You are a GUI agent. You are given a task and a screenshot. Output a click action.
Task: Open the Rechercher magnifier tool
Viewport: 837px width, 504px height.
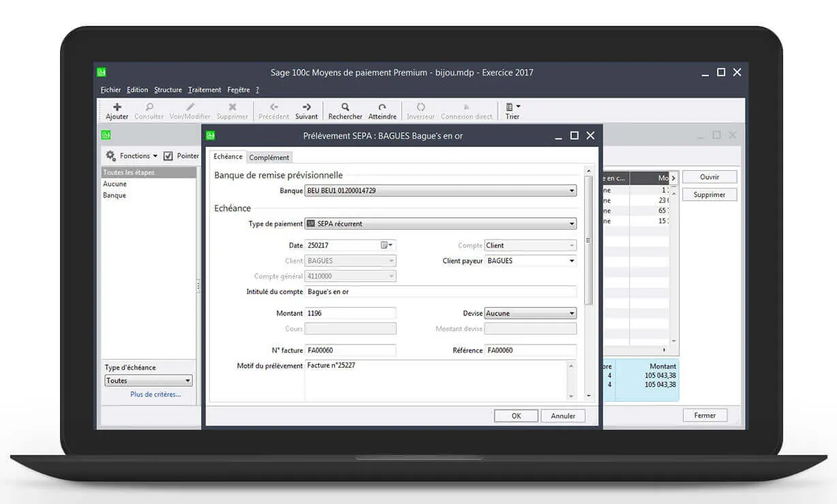(x=346, y=107)
